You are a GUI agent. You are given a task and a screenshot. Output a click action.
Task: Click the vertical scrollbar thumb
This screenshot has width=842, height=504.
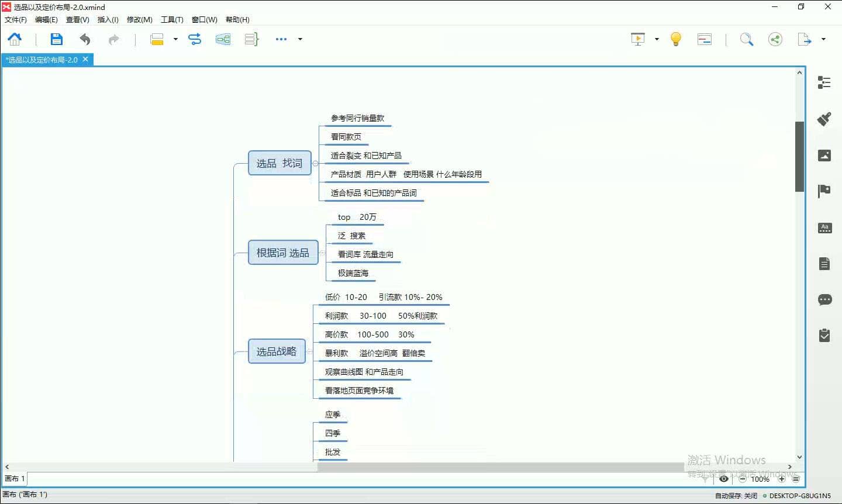(x=799, y=156)
